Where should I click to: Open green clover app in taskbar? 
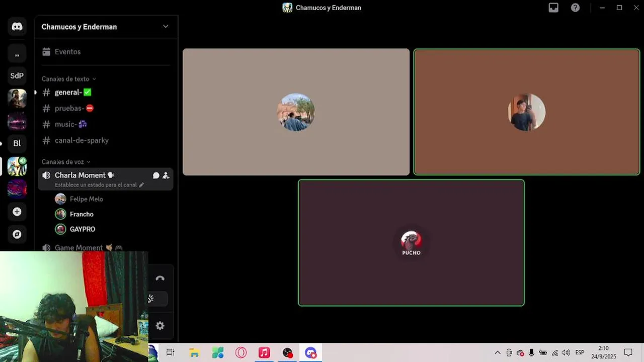[x=218, y=353]
